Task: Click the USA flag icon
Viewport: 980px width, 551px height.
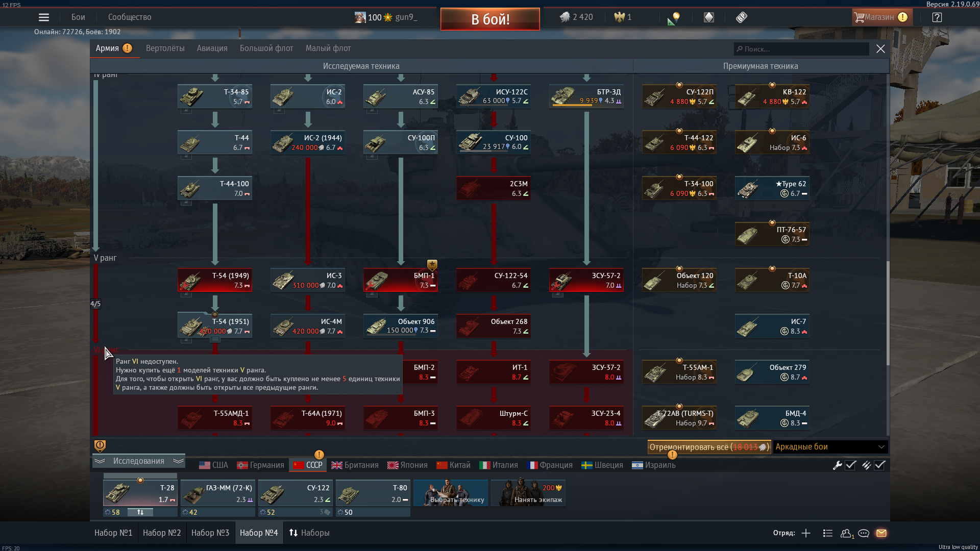Action: pyautogui.click(x=205, y=465)
